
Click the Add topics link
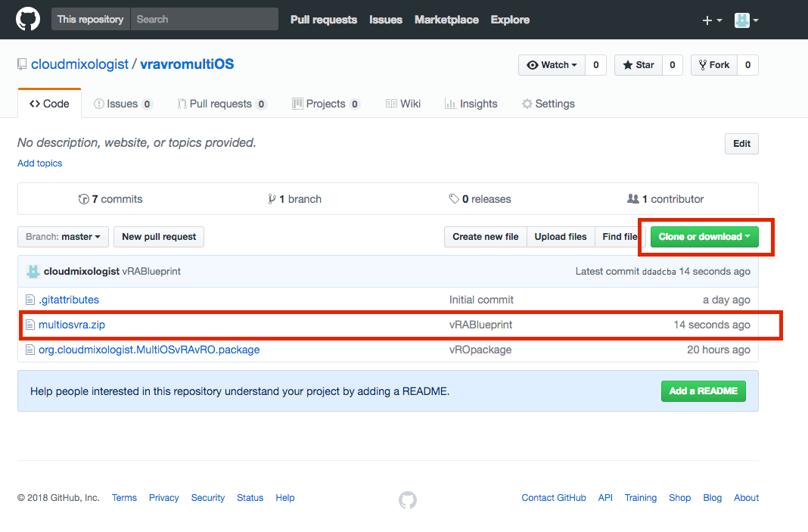[x=39, y=163]
